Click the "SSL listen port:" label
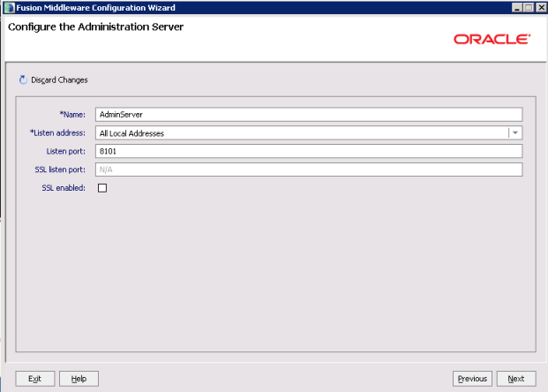The image size is (548, 392). point(60,170)
